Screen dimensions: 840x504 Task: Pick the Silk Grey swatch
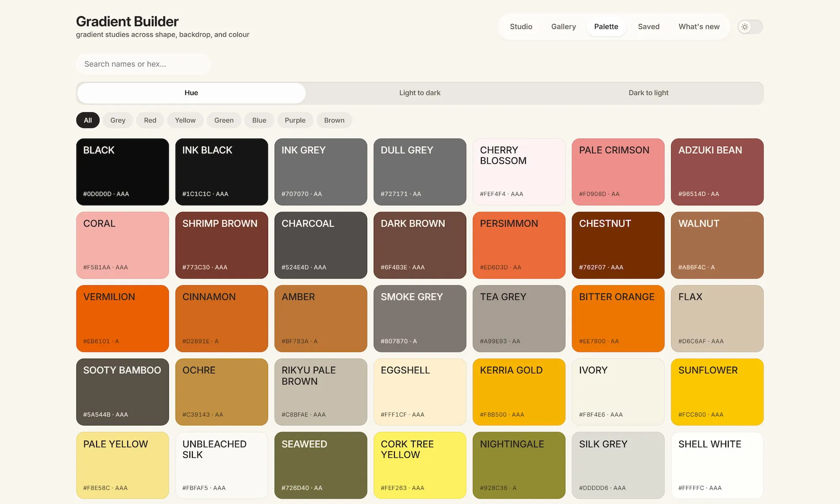pos(618,465)
